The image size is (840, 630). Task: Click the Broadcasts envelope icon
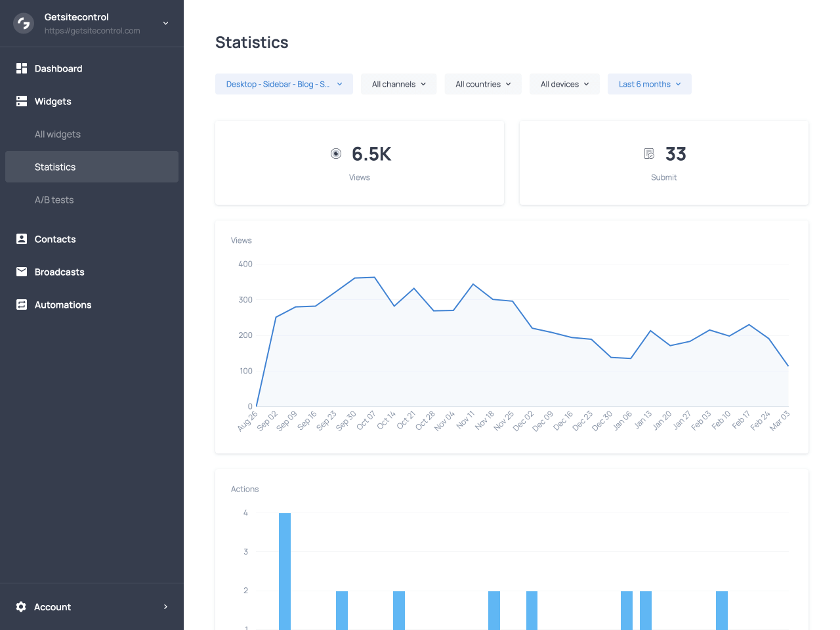(22, 272)
